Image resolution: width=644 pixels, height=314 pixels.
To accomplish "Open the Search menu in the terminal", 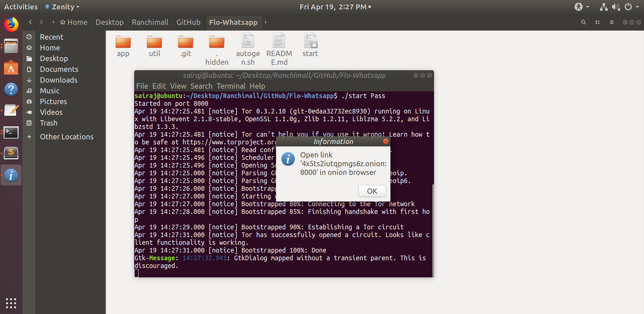I will tap(201, 86).
